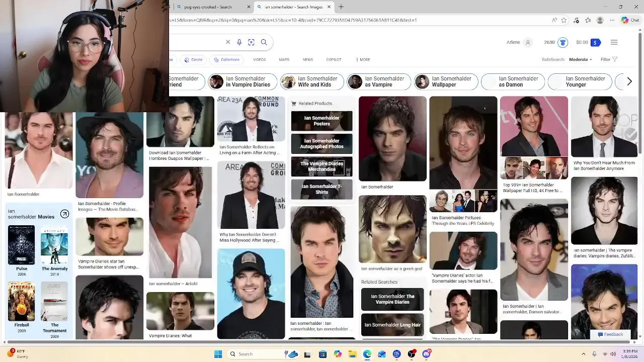Open browser extensions icon

[576, 20]
